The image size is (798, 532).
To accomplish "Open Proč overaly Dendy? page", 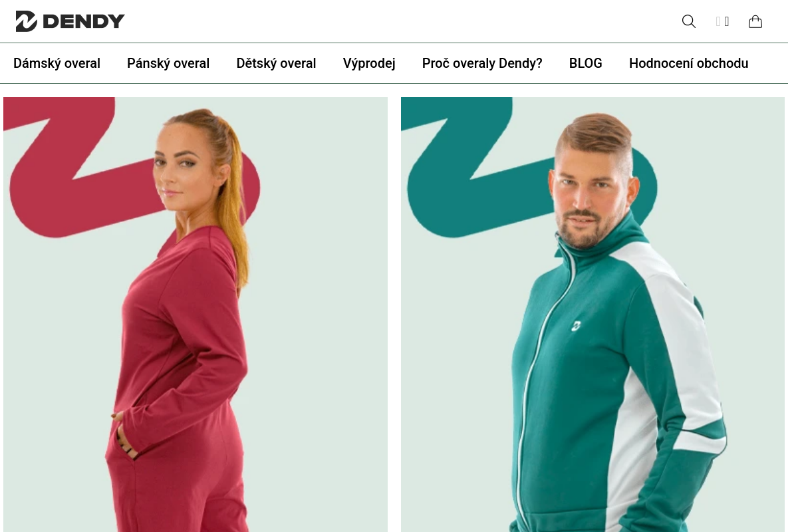I will [482, 63].
